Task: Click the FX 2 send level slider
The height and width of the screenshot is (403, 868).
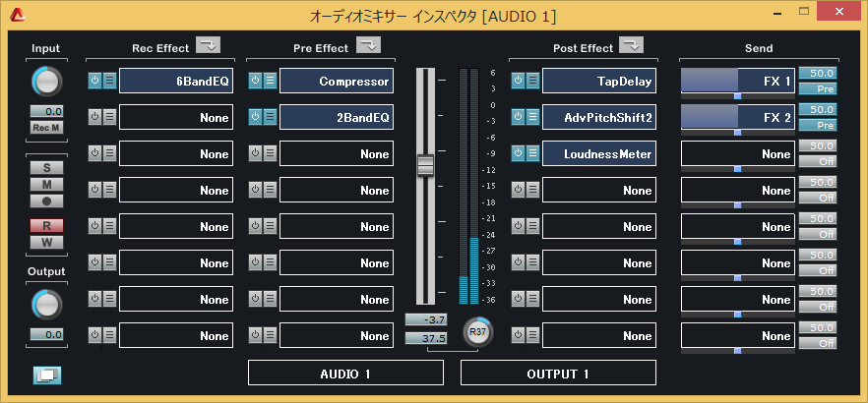Action: [x=738, y=117]
